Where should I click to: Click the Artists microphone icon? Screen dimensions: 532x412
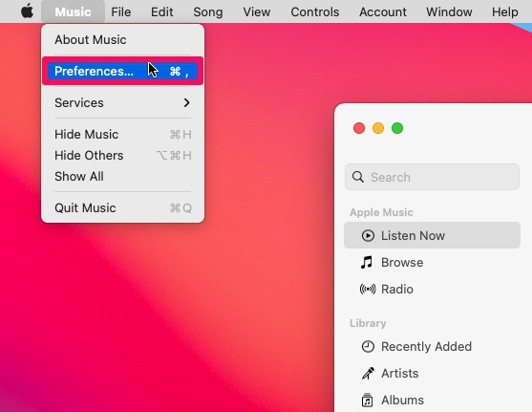click(x=368, y=373)
